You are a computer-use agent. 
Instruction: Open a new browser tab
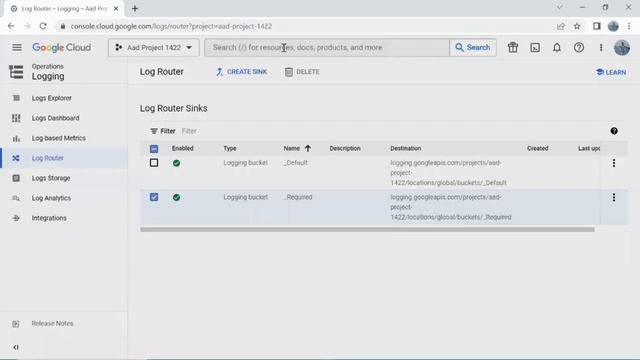[x=135, y=8]
